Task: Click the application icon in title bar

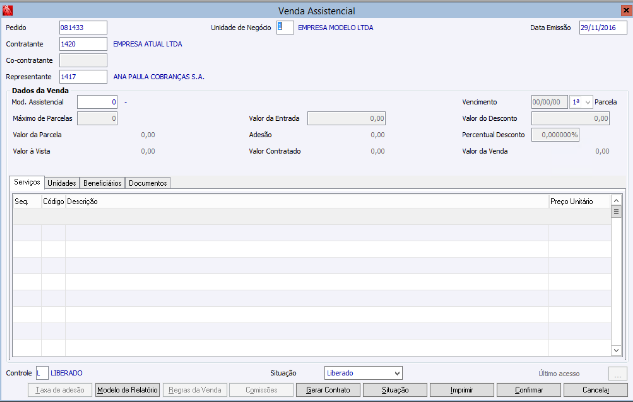Action: [x=7, y=10]
